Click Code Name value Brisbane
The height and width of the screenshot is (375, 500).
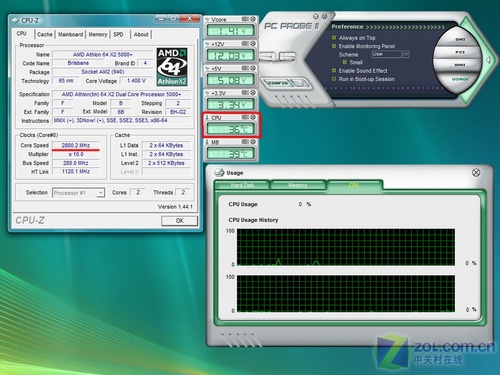78,63
